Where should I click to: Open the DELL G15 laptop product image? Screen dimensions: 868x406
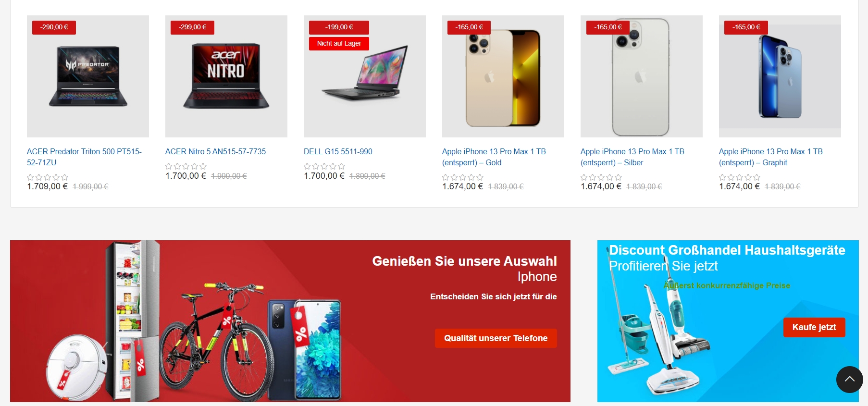(365, 76)
